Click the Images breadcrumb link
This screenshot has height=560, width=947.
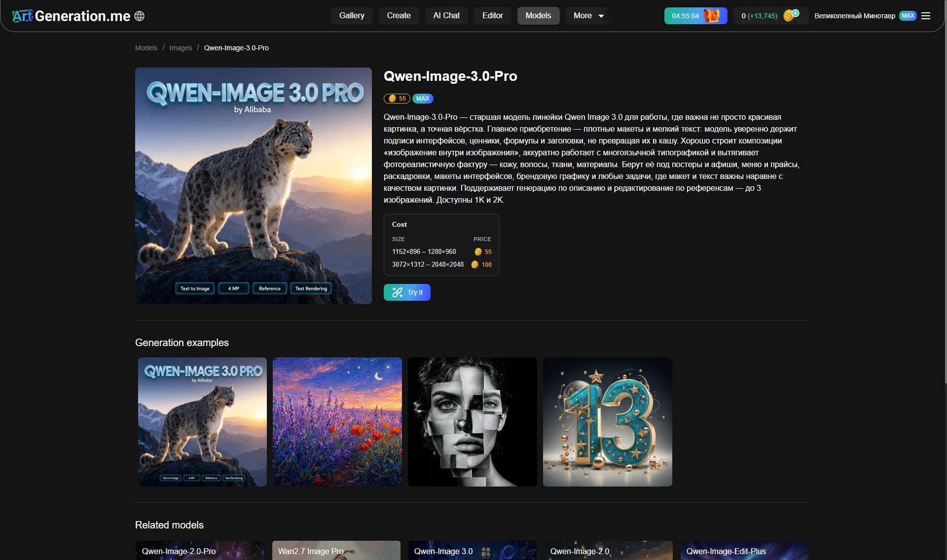click(x=181, y=48)
